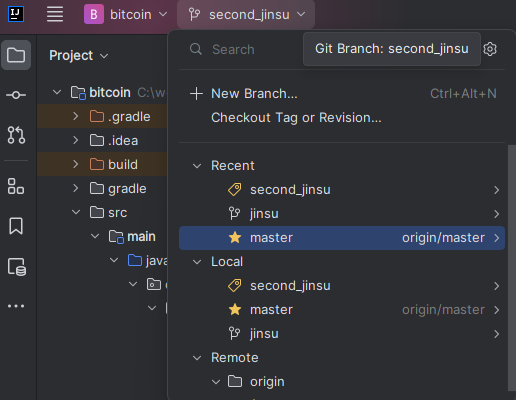516x400 pixels.
Task: Open the Structure tool window icon
Action: tap(16, 186)
